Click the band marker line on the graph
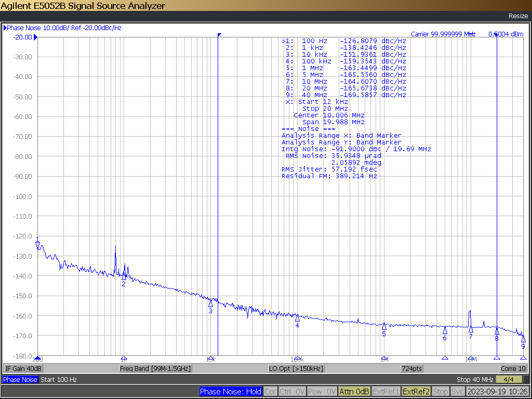The image size is (532, 399). pyautogui.click(x=218, y=208)
